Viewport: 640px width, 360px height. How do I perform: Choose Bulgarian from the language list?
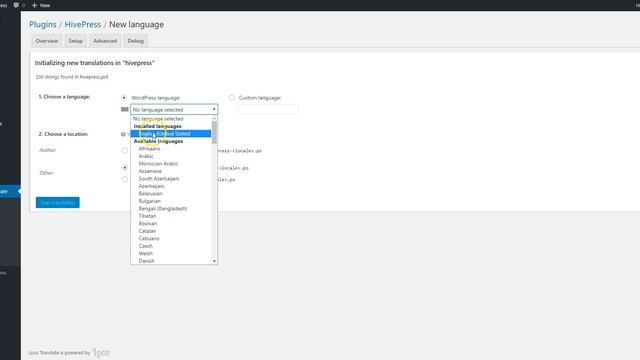[x=171, y=201]
